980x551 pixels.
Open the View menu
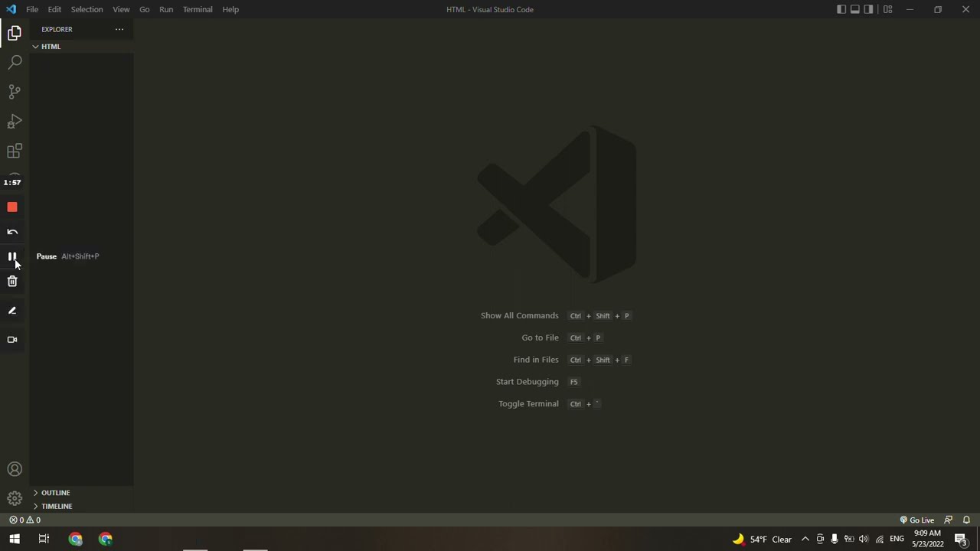[x=121, y=9]
